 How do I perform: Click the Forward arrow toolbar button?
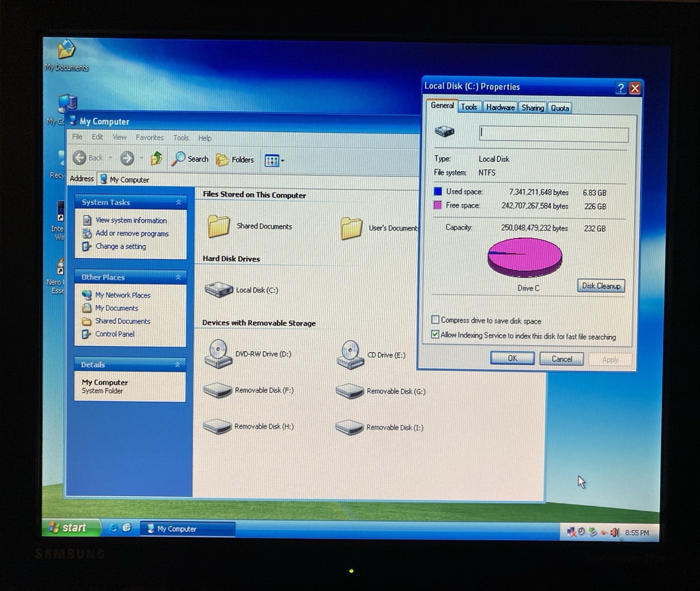pos(127,158)
